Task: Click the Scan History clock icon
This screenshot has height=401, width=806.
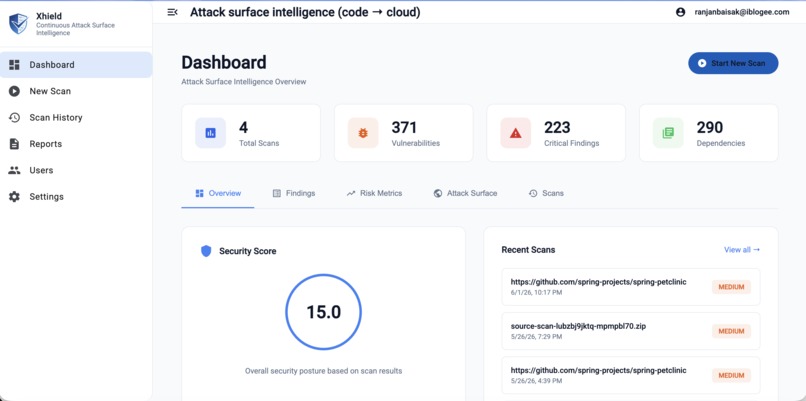Action: click(14, 117)
